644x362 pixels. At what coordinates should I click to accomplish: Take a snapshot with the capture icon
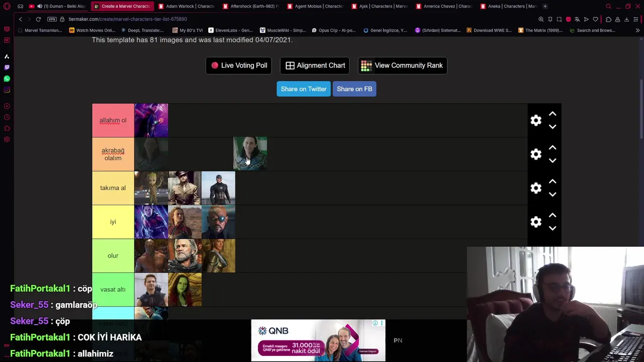coord(559,19)
